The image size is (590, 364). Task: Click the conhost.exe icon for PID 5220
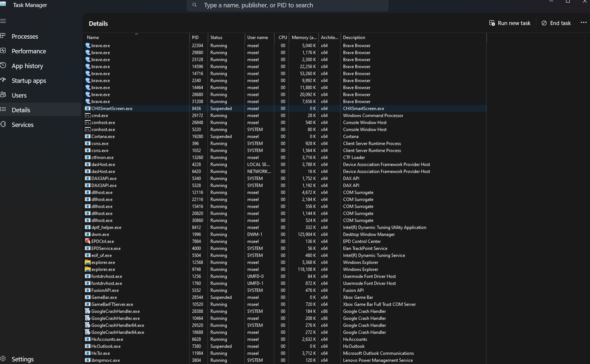88,130
